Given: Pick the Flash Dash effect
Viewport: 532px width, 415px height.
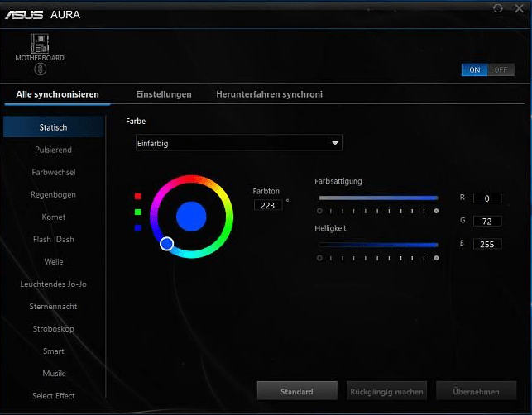Looking at the screenshot, I should 53,240.
